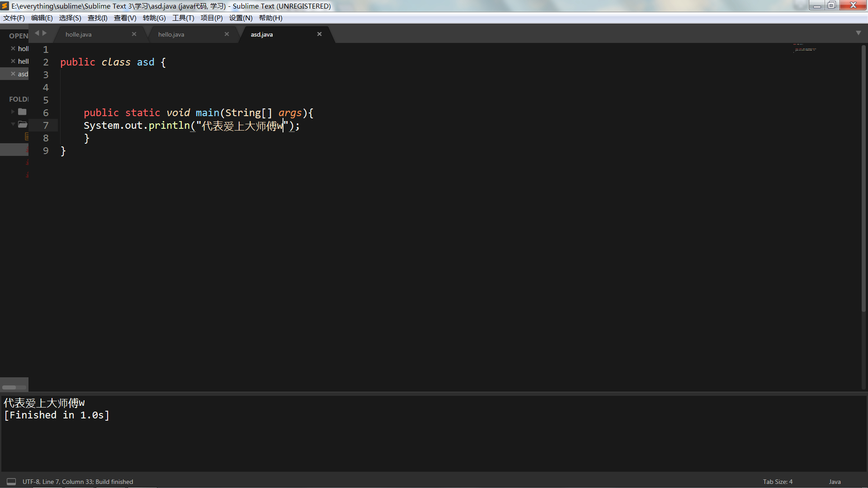868x488 pixels.
Task: Close the holle.java tab
Action: 134,34
